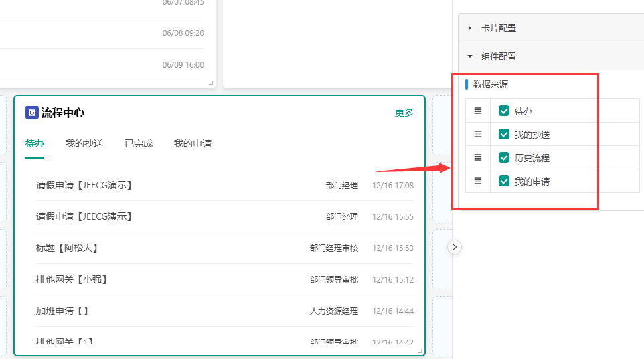Switch to the 我的申请 tab
Viewport: 644px width, 359px height.
[x=193, y=144]
